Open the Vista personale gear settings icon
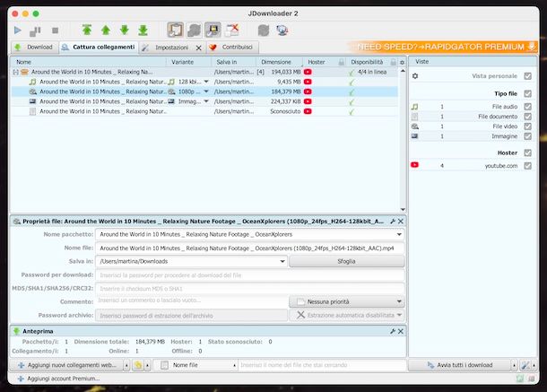Viewport: 547px width, 392px height. (415, 77)
